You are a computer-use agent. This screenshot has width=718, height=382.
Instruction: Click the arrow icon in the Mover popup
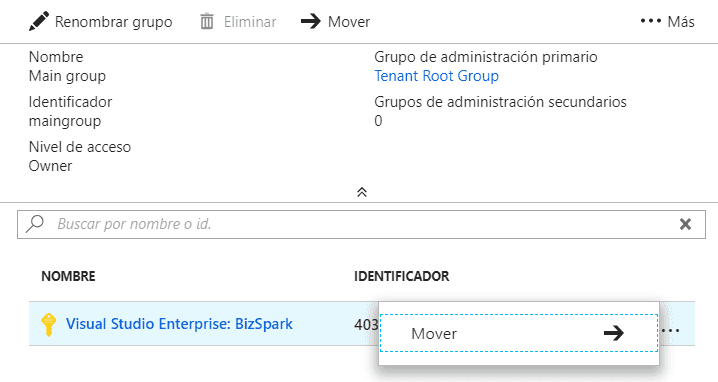pos(614,333)
